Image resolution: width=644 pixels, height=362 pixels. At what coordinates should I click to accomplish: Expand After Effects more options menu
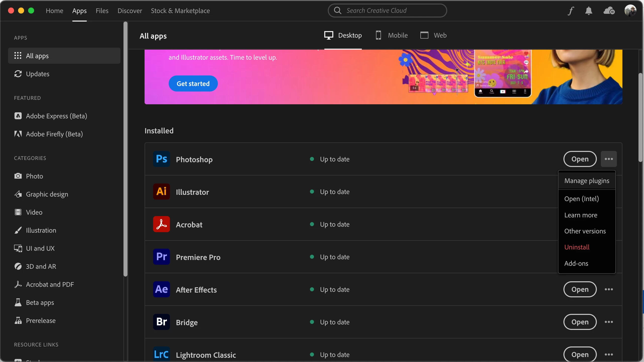click(609, 289)
